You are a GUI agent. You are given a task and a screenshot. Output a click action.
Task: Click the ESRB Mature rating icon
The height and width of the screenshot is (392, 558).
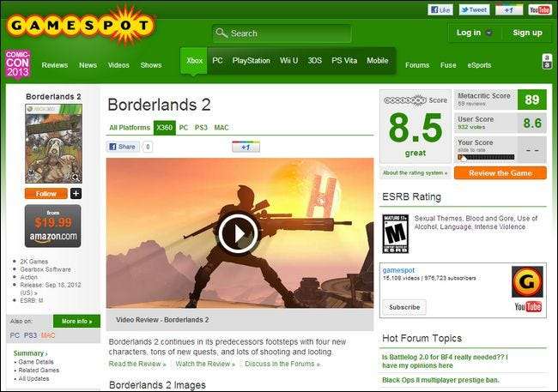coord(396,233)
